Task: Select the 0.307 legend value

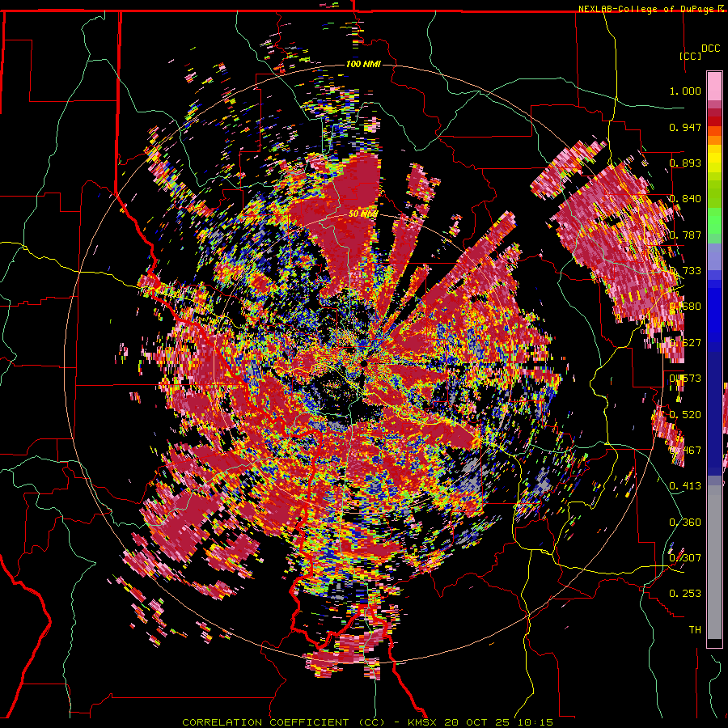Action: [x=685, y=557]
